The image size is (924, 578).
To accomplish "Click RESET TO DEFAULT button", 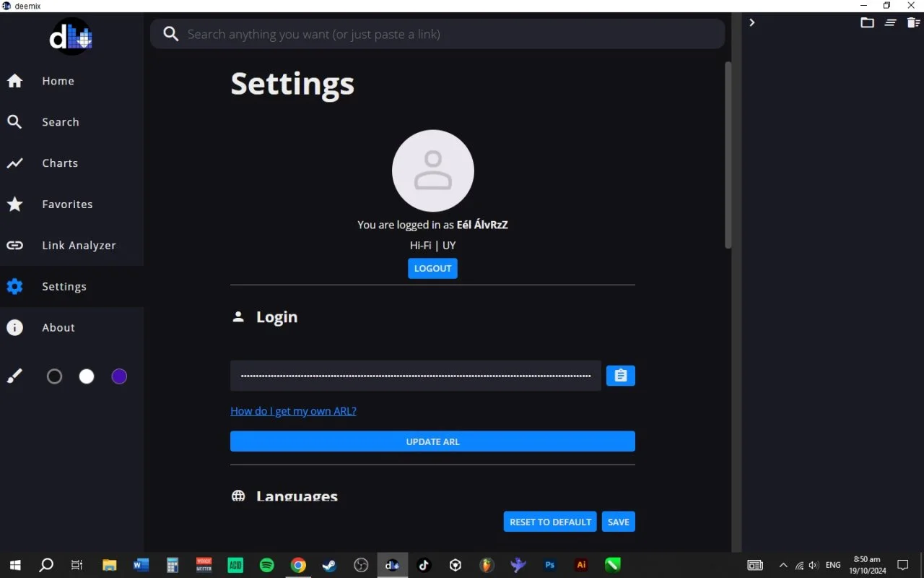I will click(551, 522).
